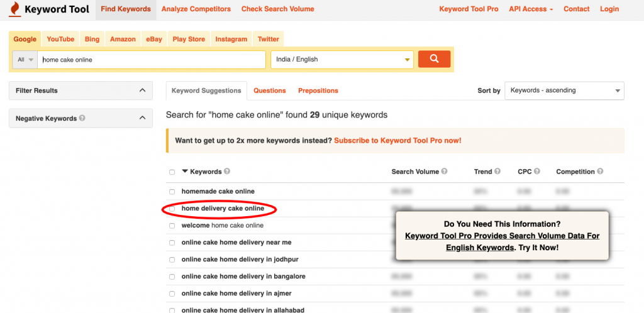Open the Contact link
The width and height of the screenshot is (644, 313).
pyautogui.click(x=576, y=9)
